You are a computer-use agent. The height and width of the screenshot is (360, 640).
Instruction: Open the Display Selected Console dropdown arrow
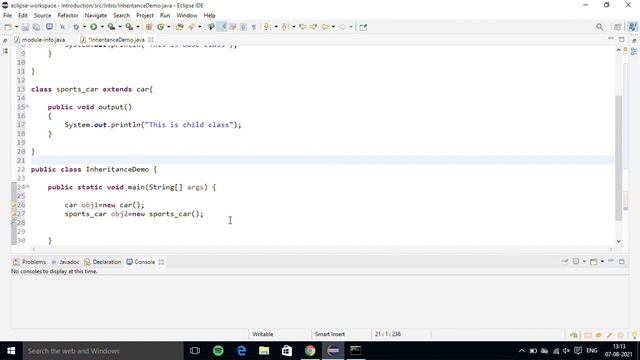click(584, 262)
